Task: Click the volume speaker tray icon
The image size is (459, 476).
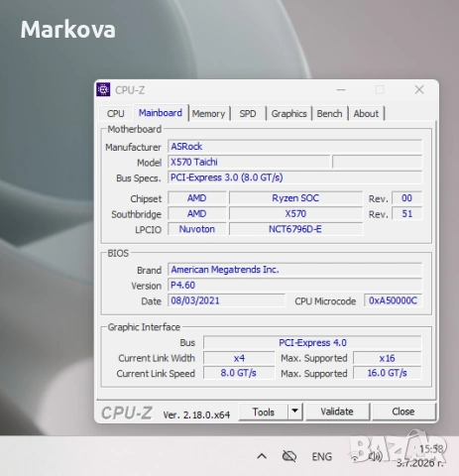Action: click(x=375, y=457)
